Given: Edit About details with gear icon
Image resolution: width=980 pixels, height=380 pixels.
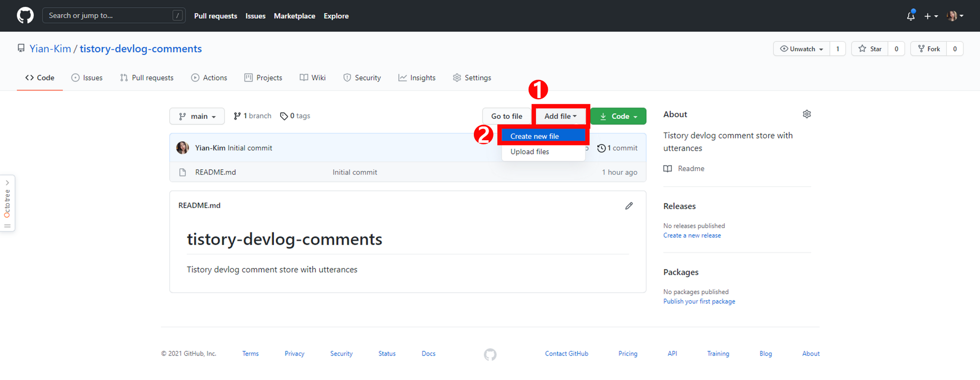Looking at the screenshot, I should pos(807,114).
